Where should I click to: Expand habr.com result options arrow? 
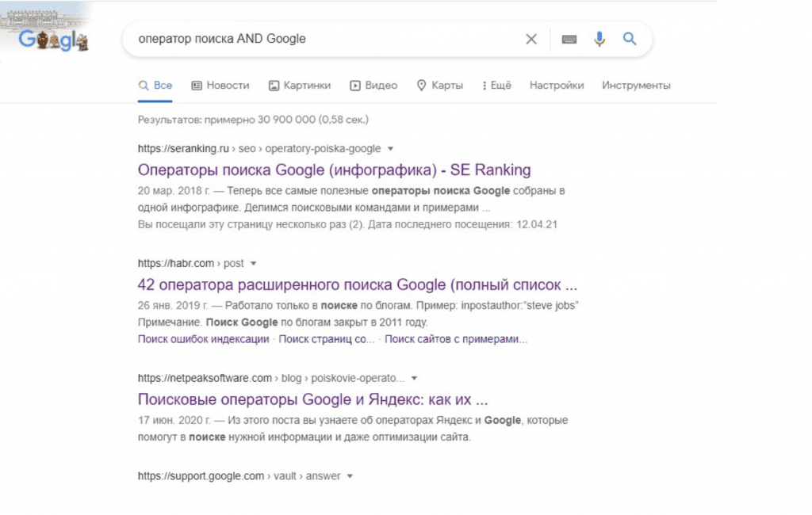[253, 263]
